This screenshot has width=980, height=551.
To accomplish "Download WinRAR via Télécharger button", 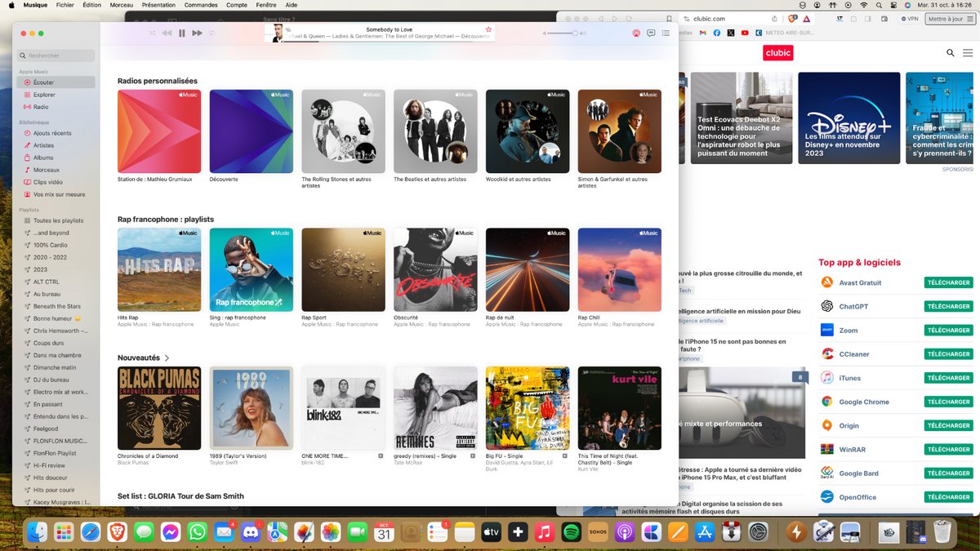I will click(948, 450).
